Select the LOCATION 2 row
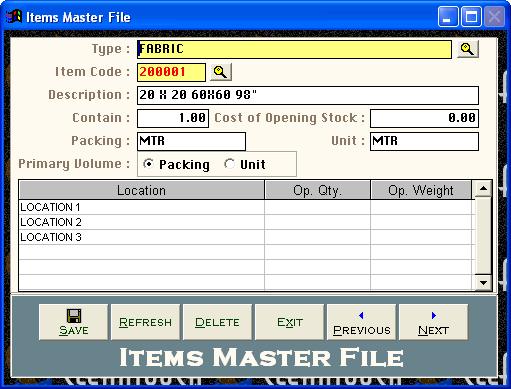Image resolution: width=511 pixels, height=389 pixels. click(246, 222)
